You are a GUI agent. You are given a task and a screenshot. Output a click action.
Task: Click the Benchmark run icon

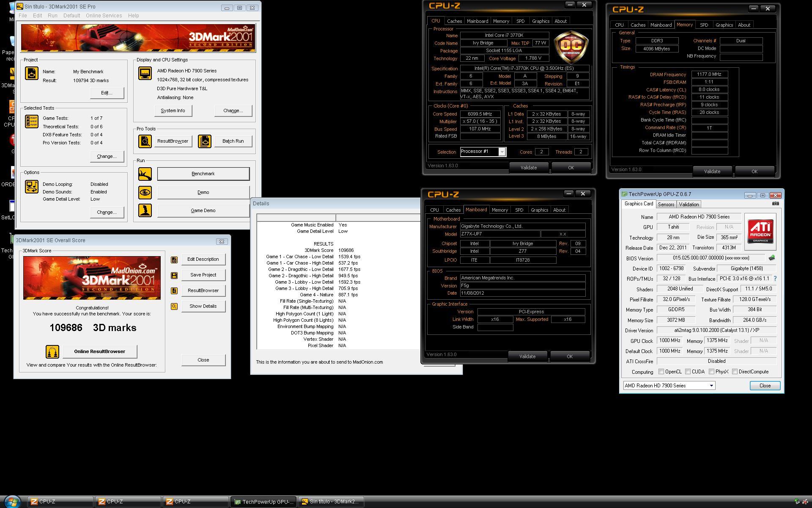[145, 174]
